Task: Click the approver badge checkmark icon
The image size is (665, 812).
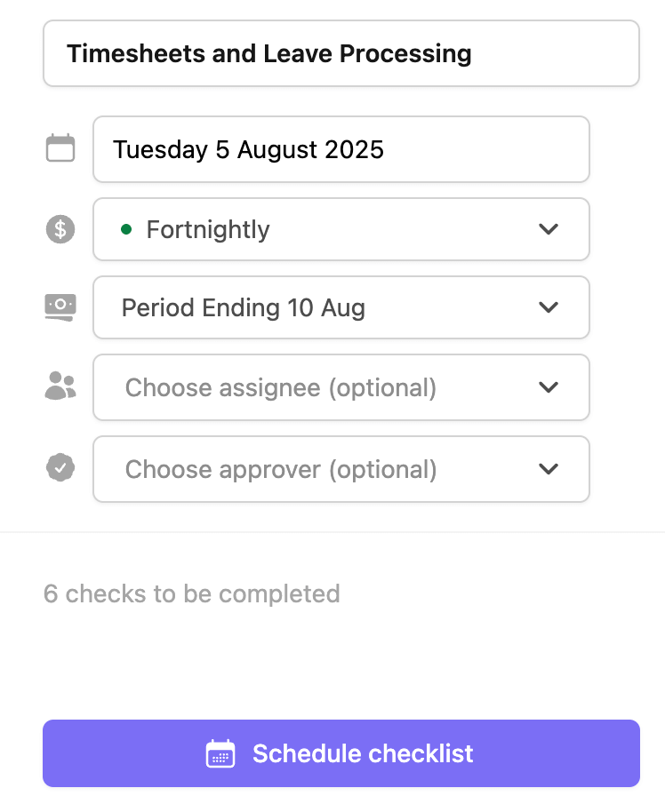Action: click(x=60, y=467)
